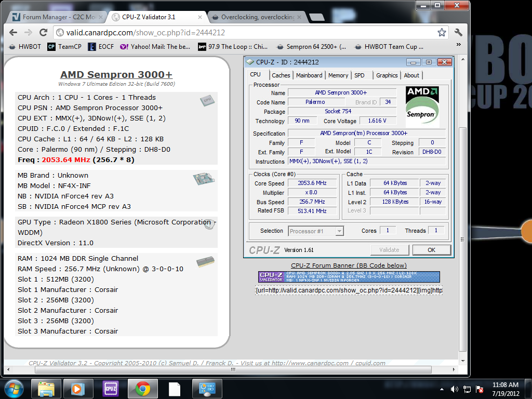Click the AMD Sempron 3000+ heading link

(116, 74)
